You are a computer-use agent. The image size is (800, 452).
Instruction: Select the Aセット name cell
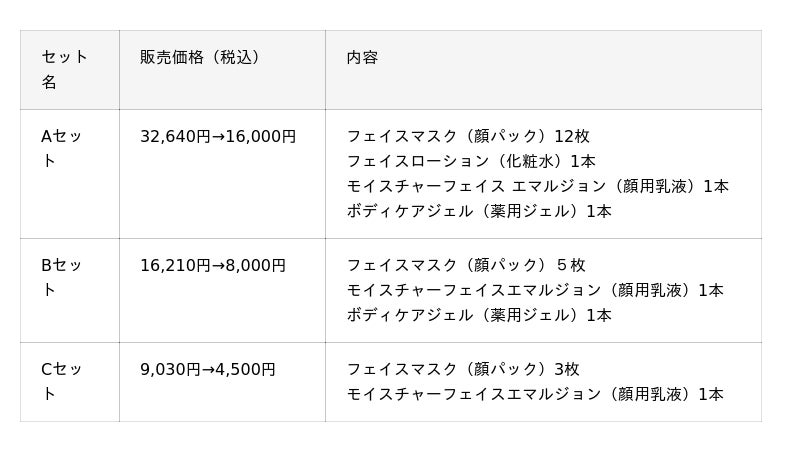click(64, 148)
